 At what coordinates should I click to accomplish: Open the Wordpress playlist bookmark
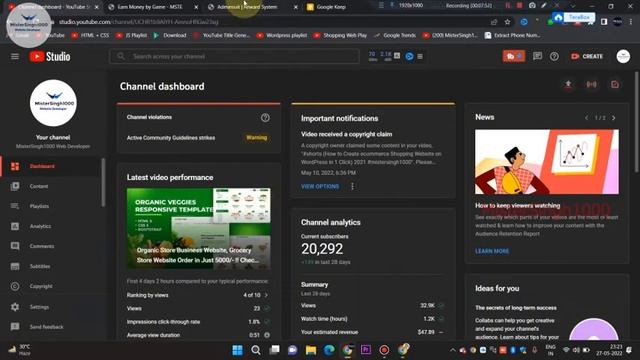point(282,36)
